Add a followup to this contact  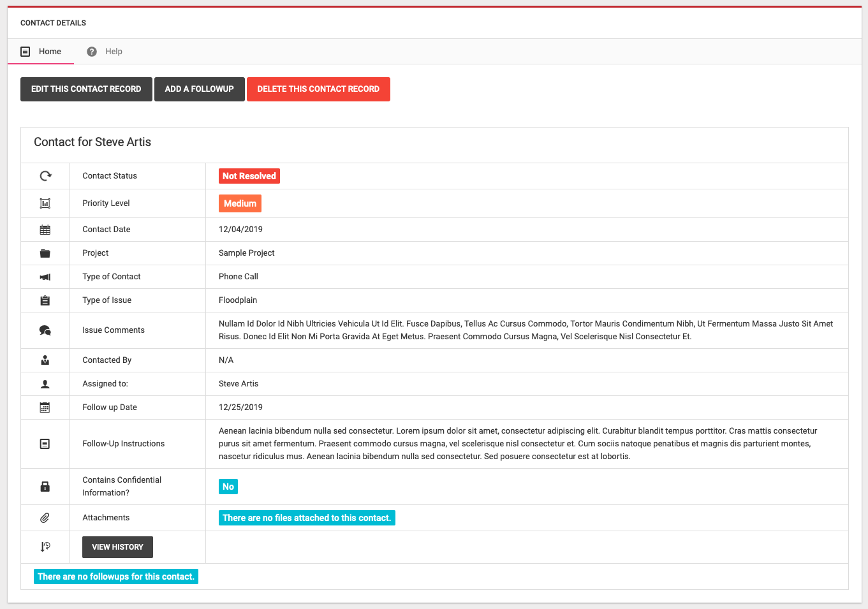(x=199, y=89)
